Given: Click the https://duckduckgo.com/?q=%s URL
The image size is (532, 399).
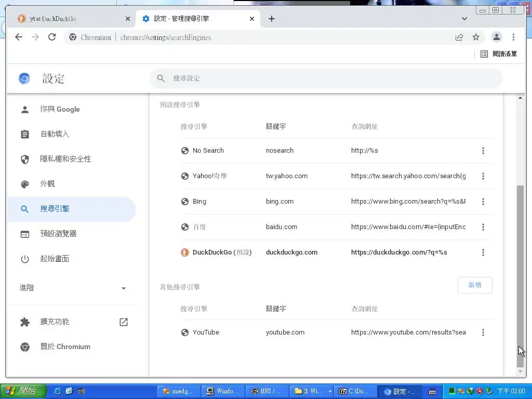Looking at the screenshot, I should click(x=399, y=252).
